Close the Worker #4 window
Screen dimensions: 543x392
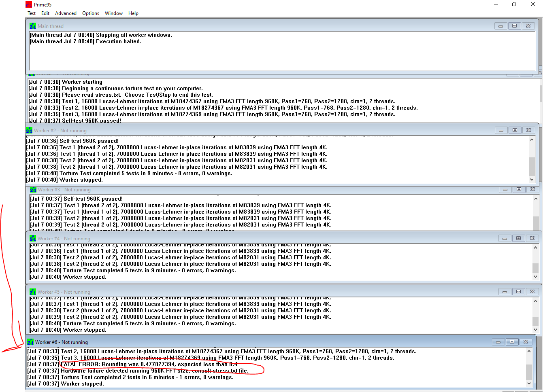[532, 238]
